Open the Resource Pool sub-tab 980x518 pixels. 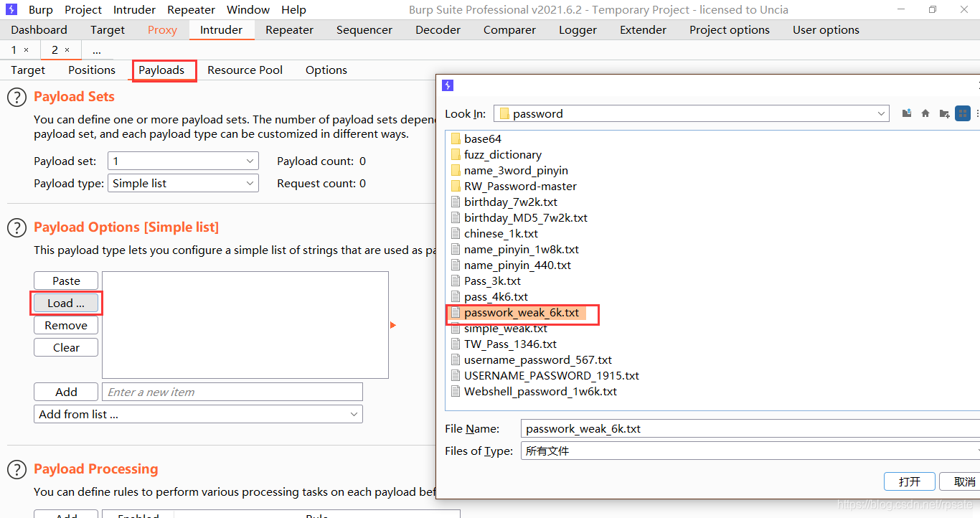point(245,70)
